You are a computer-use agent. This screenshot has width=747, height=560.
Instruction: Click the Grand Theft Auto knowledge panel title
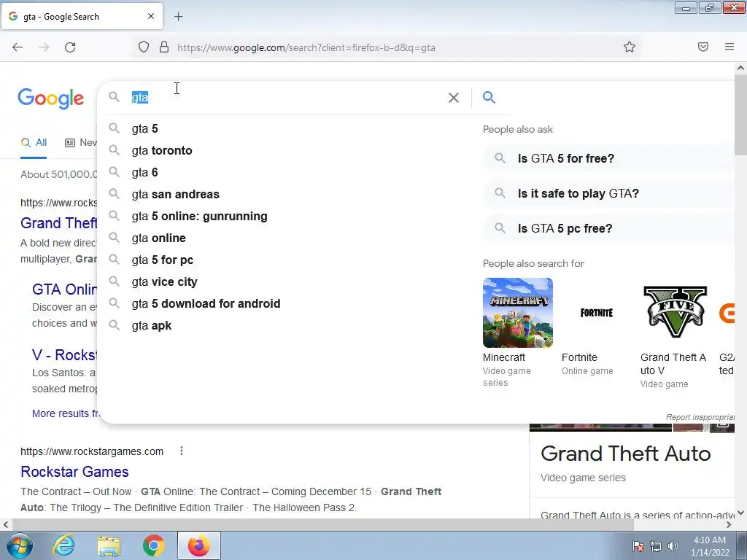point(625,454)
